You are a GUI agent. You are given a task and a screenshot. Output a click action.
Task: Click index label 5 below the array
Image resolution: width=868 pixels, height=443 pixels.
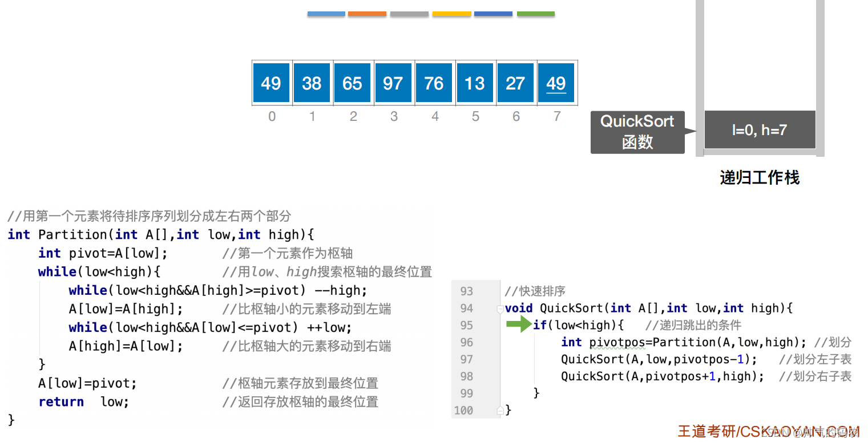(x=475, y=116)
